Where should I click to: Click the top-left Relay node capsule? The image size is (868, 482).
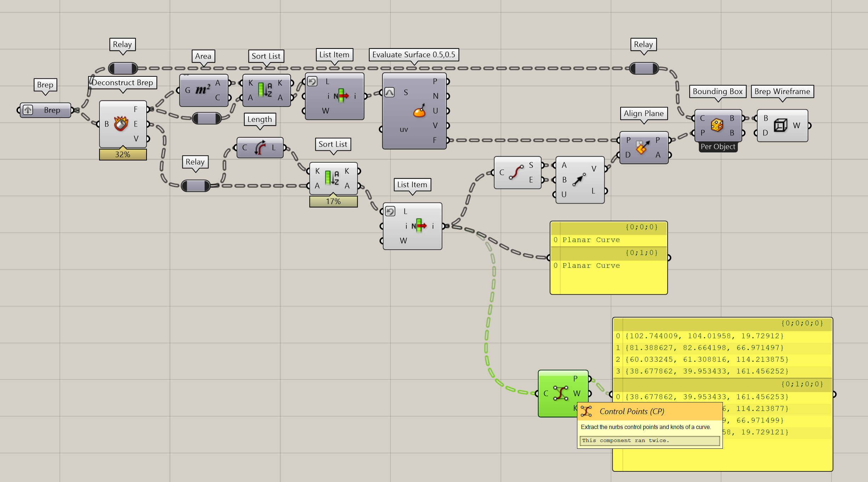point(123,68)
